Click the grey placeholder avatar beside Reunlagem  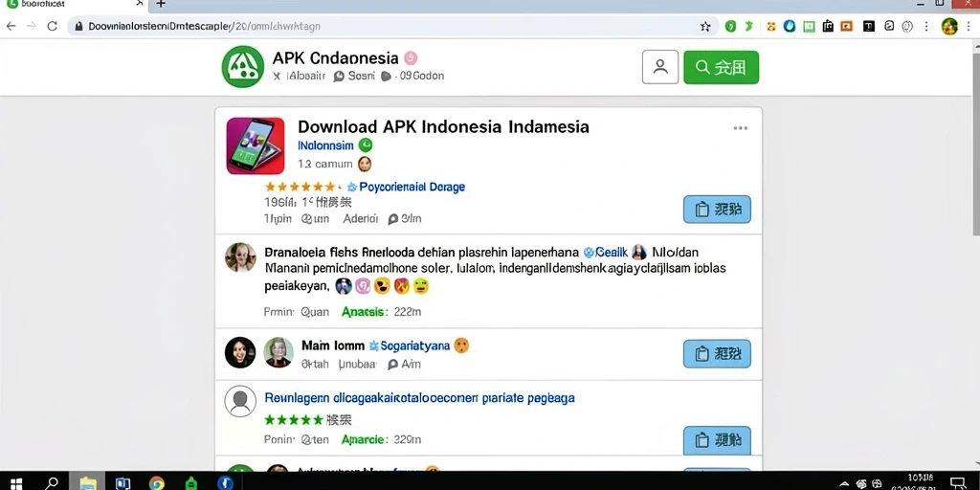pos(240,401)
